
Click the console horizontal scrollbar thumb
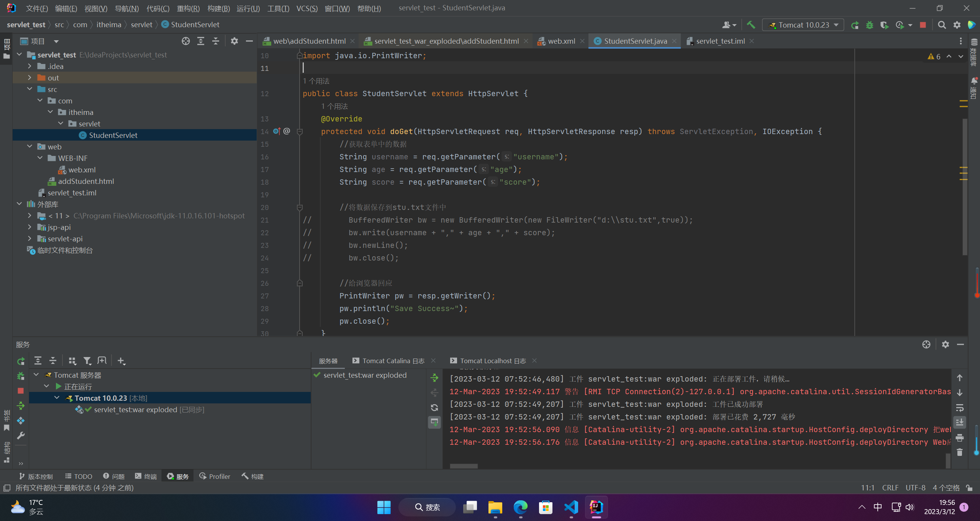[x=464, y=466]
